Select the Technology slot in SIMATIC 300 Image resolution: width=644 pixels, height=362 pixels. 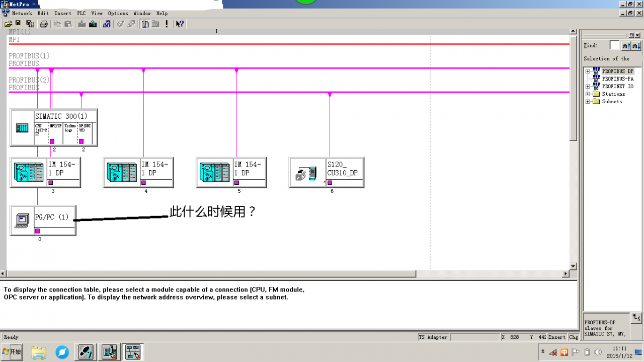(70, 133)
